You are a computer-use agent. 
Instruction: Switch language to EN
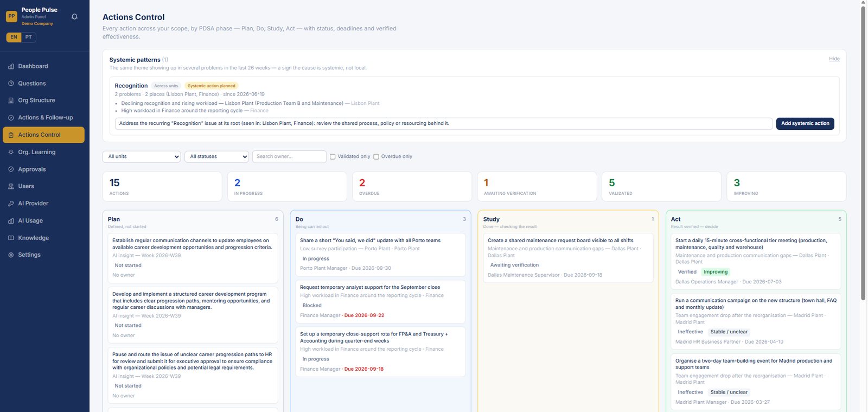(x=14, y=37)
